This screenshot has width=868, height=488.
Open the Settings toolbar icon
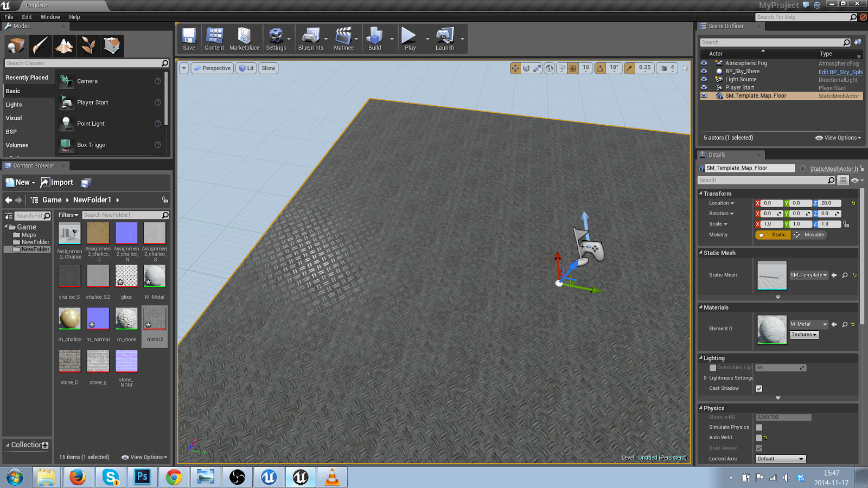(x=276, y=39)
